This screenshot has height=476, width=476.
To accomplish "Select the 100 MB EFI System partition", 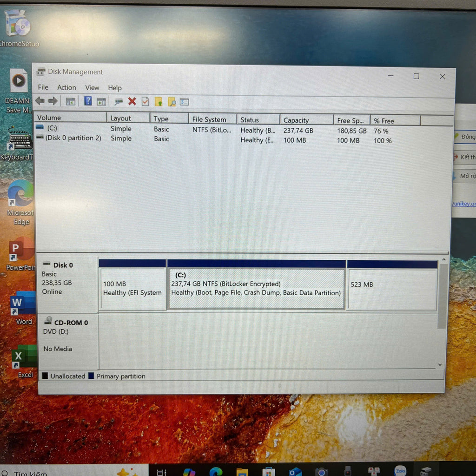I will click(x=132, y=288).
